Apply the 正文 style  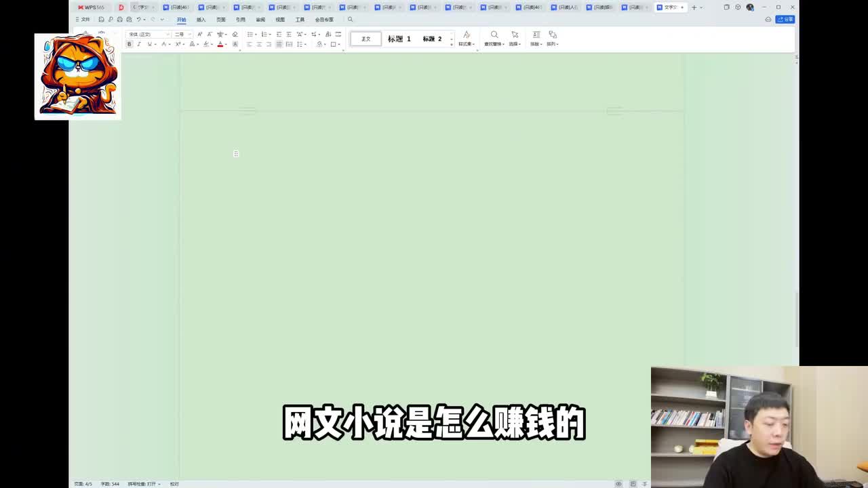point(366,39)
